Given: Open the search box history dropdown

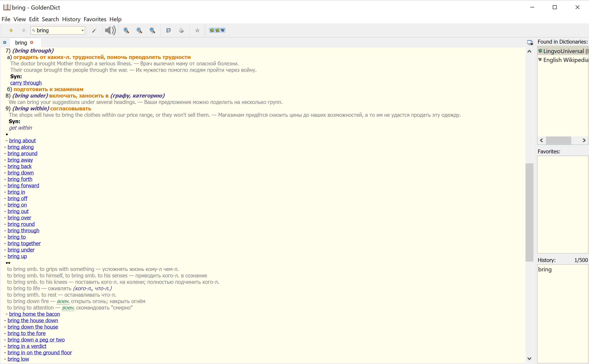Looking at the screenshot, I should [x=83, y=30].
